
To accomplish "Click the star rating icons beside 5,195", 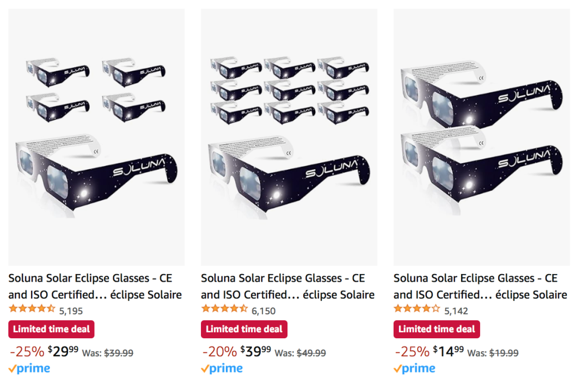I will pyautogui.click(x=32, y=309).
